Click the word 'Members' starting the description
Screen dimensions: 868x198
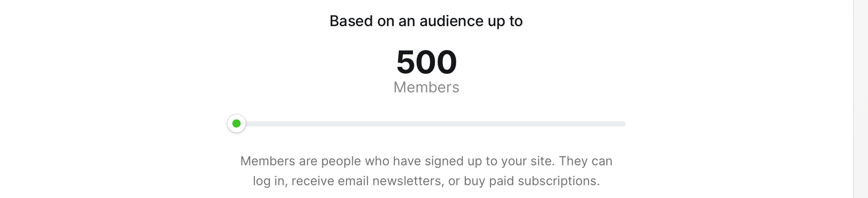tap(268, 161)
